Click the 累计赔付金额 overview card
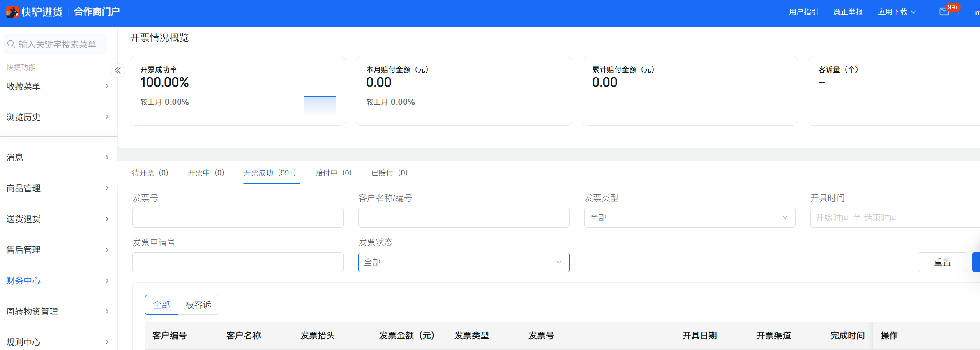Viewport: 980px width, 350px height. 690,91
